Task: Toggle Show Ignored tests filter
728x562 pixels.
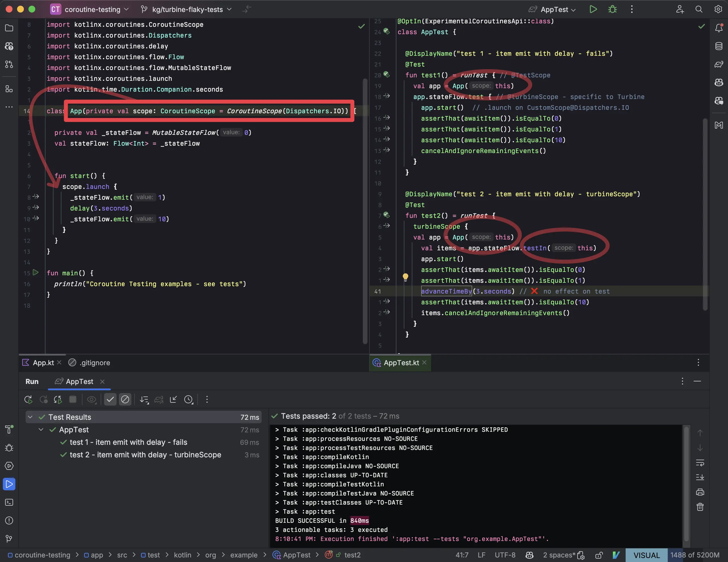Action: tap(125, 399)
